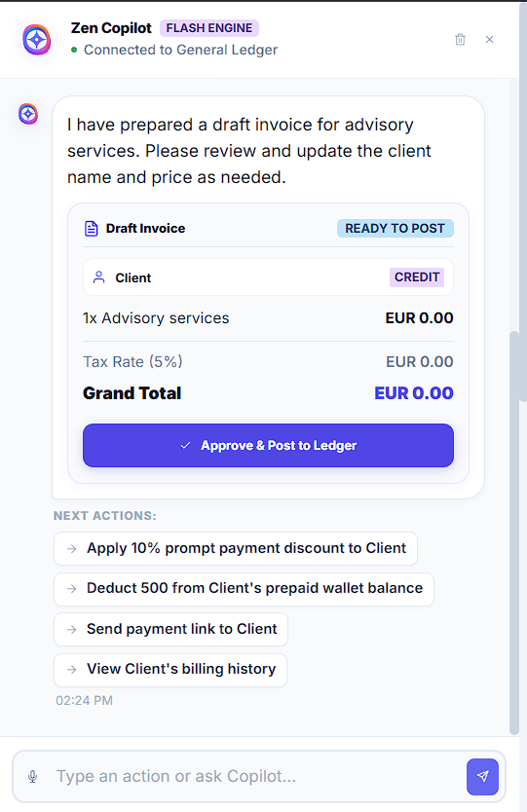The height and width of the screenshot is (812, 527).
Task: Click the Advisory services price EUR 0.00
Action: (x=419, y=318)
